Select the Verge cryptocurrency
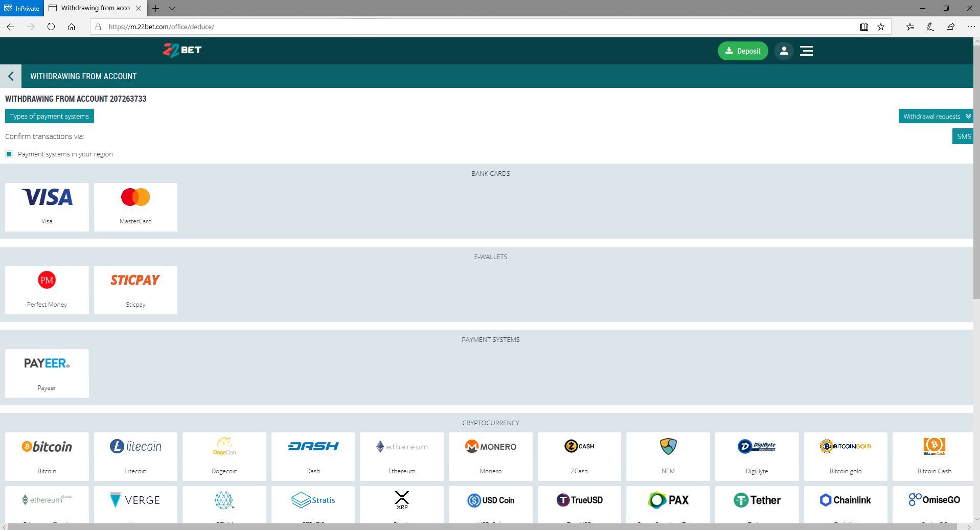Screen dimensions: 980x530 [x=135, y=504]
